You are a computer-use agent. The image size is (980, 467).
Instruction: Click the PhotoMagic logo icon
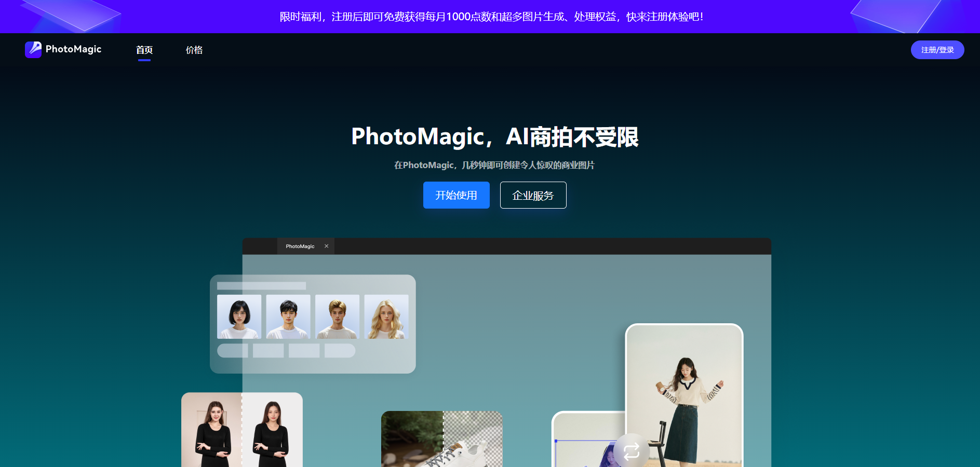[33, 49]
